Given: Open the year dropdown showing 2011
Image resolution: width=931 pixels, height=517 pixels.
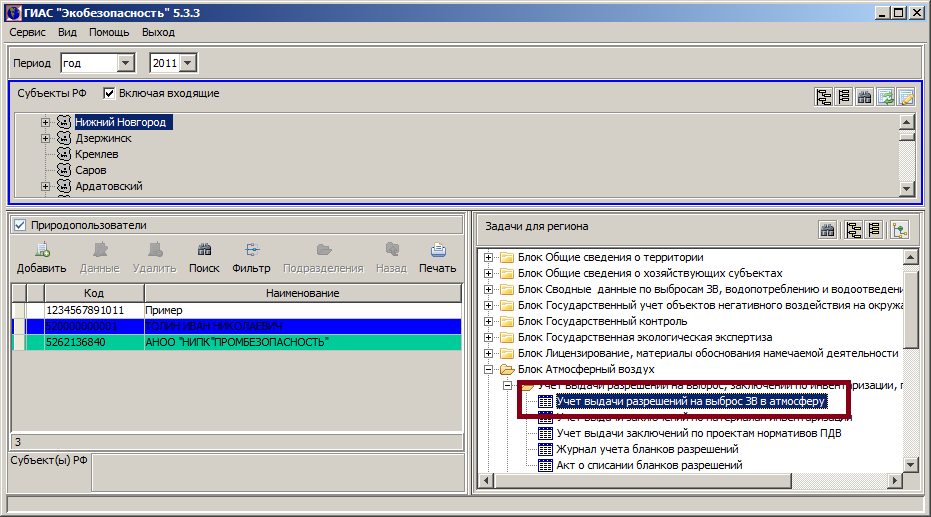Looking at the screenshot, I should point(189,63).
